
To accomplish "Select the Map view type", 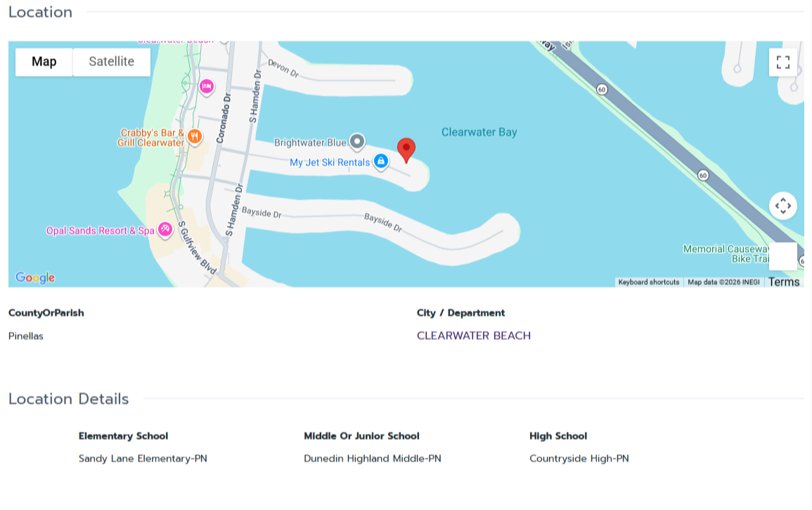I will pos(44,62).
